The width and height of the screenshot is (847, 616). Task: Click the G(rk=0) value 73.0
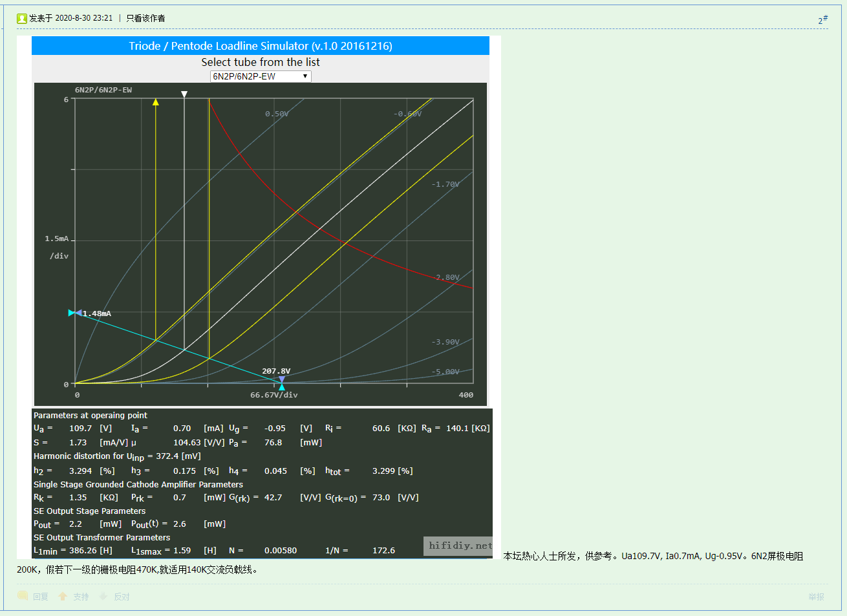coord(381,498)
